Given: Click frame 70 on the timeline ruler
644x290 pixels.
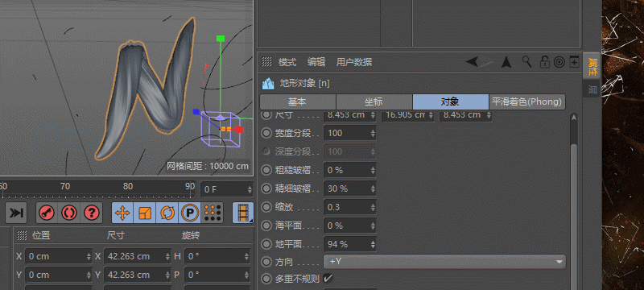Looking at the screenshot, I should tap(65, 186).
